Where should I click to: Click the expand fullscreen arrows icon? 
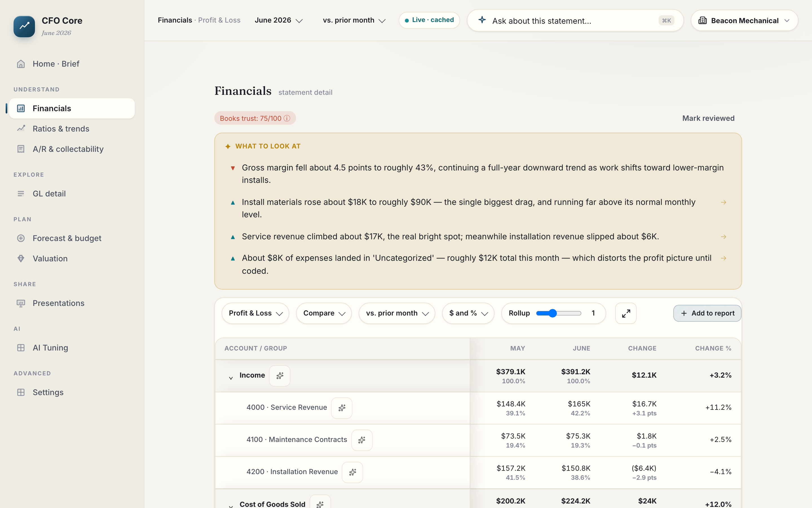[x=626, y=313]
